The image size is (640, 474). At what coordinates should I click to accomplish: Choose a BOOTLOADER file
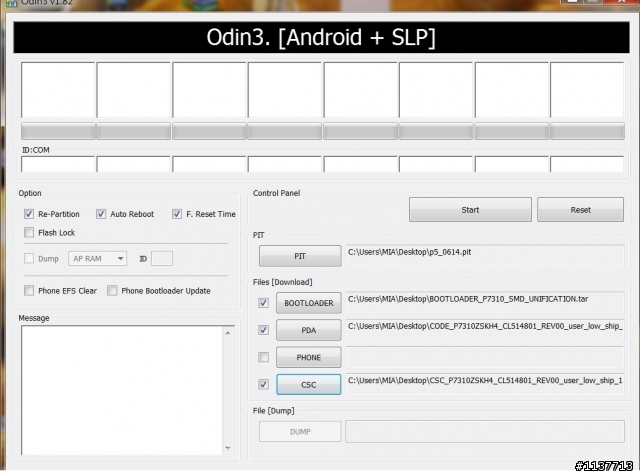point(309,303)
